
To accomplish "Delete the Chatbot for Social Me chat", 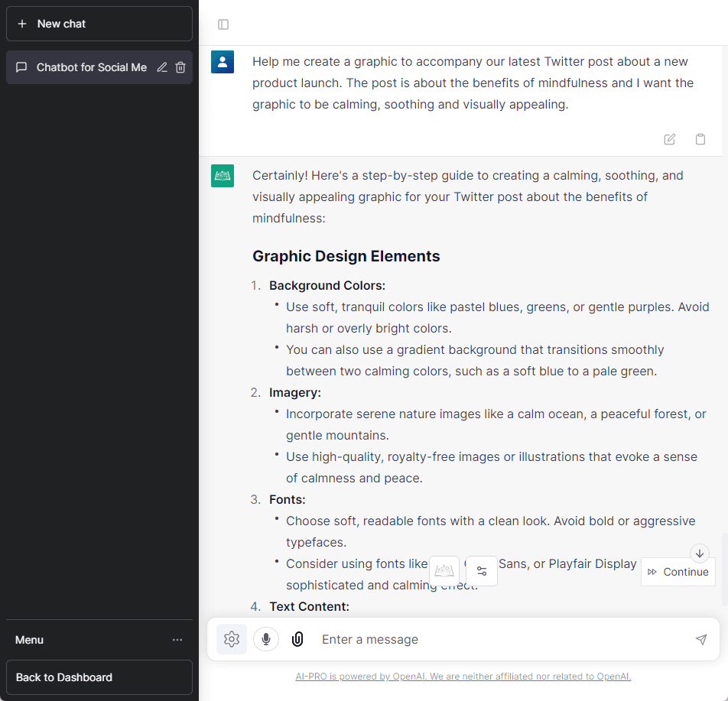I will (180, 67).
